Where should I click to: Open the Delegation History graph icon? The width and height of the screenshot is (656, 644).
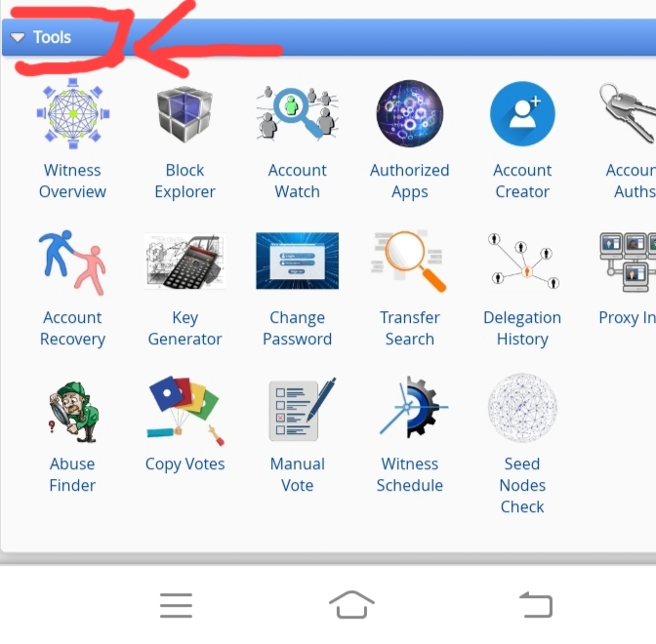[523, 262]
